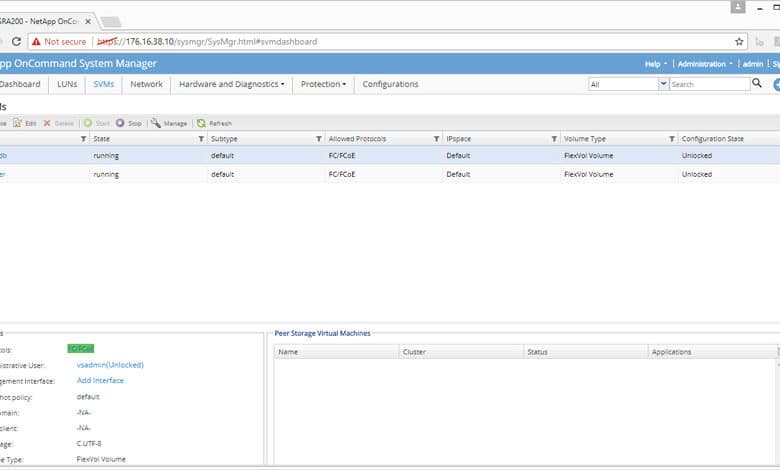Filter the Subtype column

click(x=319, y=139)
